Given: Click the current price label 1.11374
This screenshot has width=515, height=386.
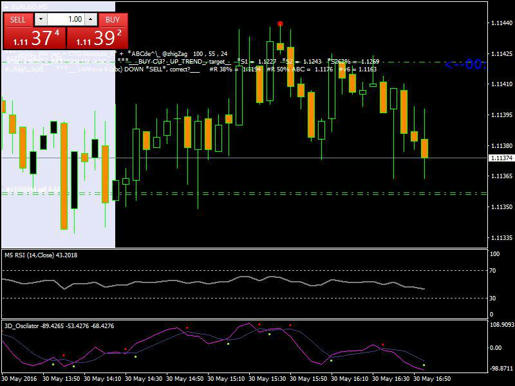Looking at the screenshot, I should 502,158.
